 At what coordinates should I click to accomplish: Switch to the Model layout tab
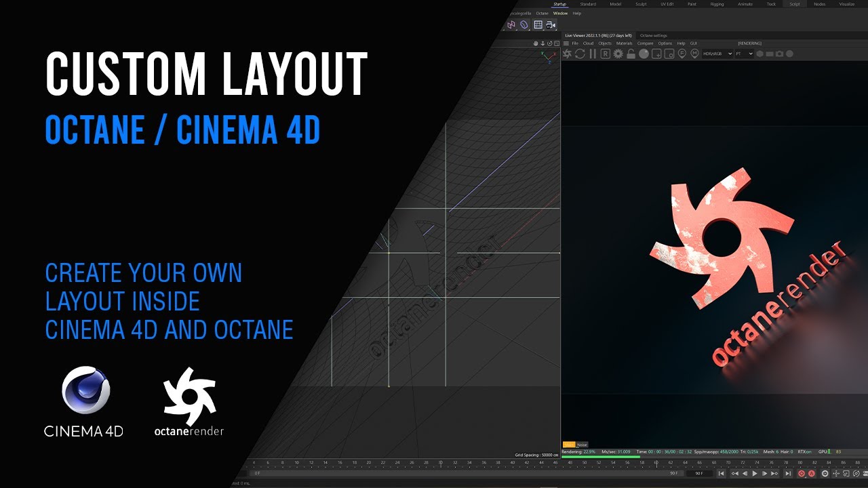[616, 4]
